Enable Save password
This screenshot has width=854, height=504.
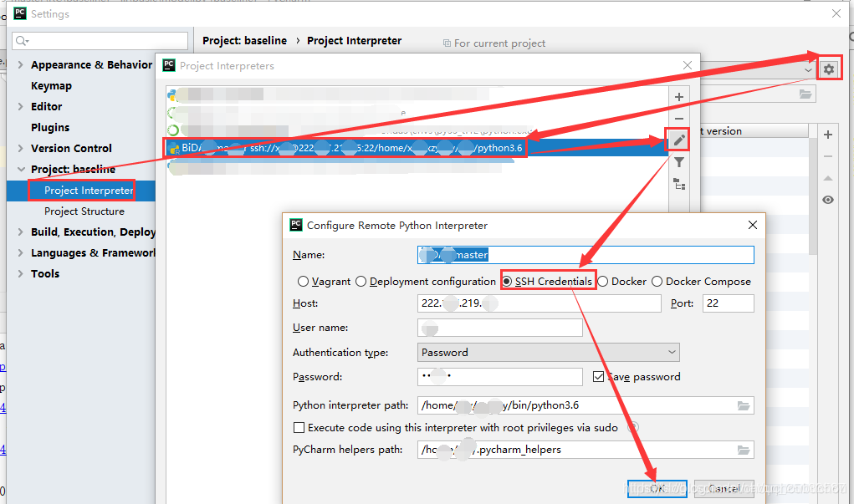(x=601, y=377)
